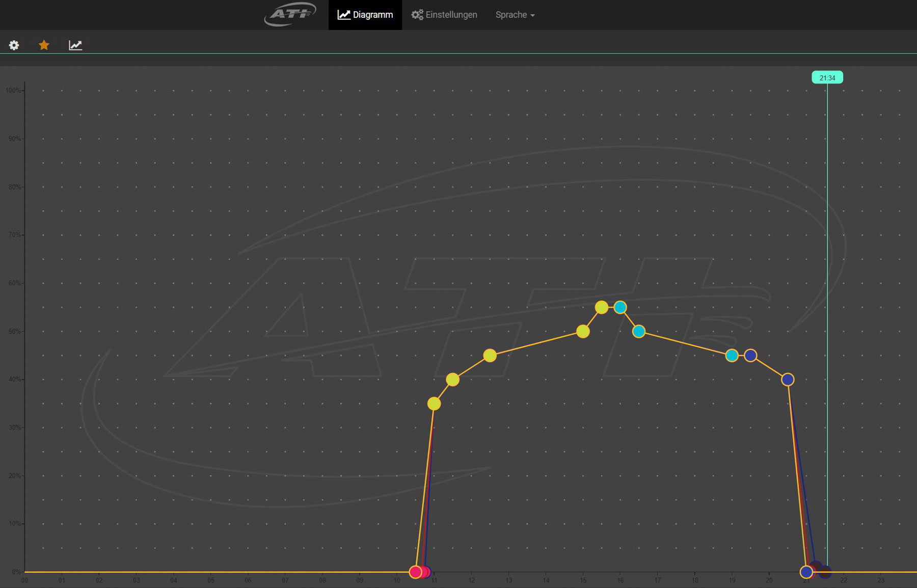This screenshot has width=917, height=588.
Task: Select the cyan point at 45% at 19:00
Action: [x=732, y=355]
